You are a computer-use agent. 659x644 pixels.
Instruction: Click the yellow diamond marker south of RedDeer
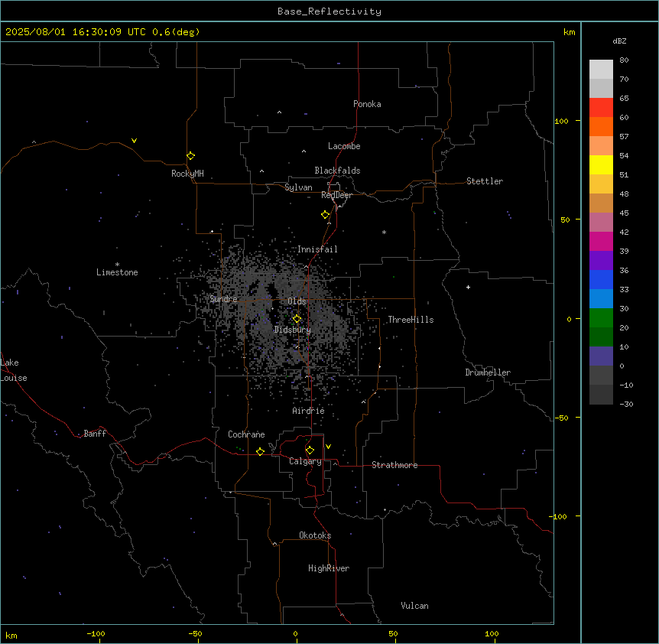pyautogui.click(x=326, y=215)
